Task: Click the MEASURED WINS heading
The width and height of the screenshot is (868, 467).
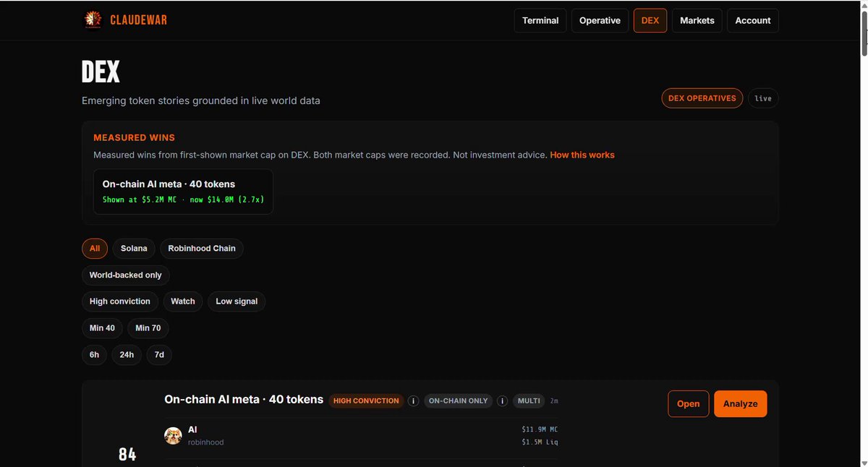Action: (x=134, y=137)
